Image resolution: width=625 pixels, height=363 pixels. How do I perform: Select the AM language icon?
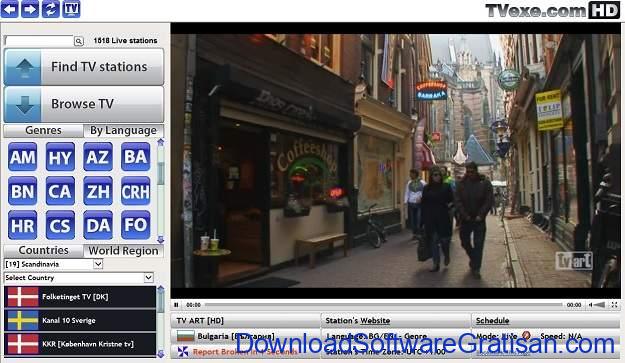coord(23,157)
